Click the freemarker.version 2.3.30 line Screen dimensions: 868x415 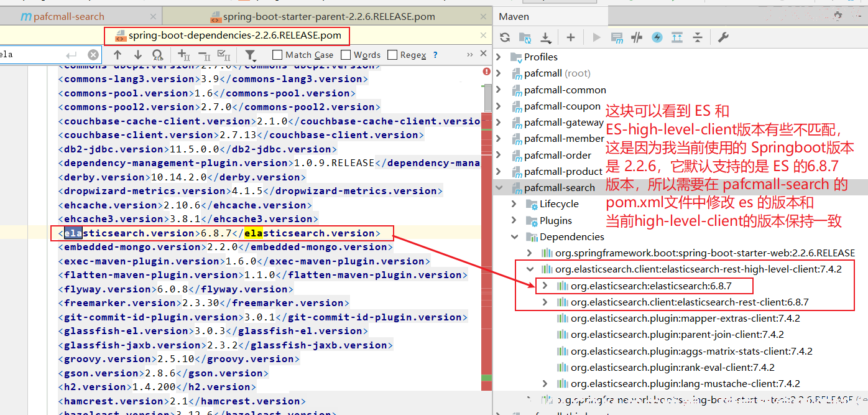click(203, 303)
